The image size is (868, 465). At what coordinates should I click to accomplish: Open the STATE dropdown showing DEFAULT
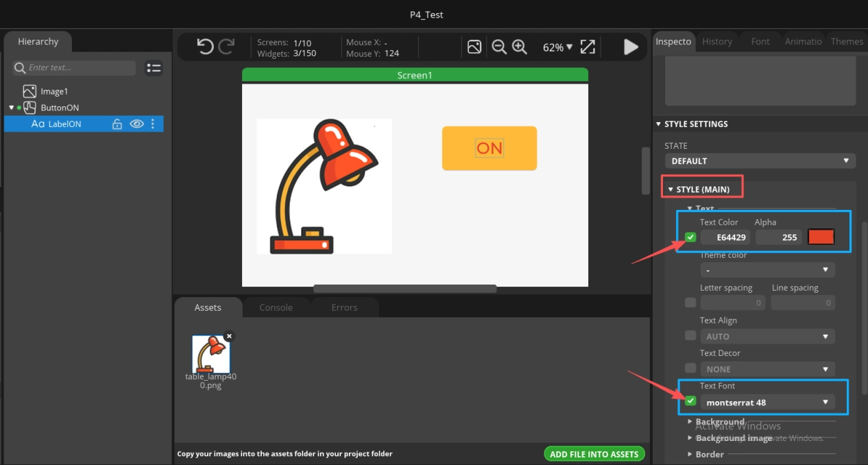(760, 161)
